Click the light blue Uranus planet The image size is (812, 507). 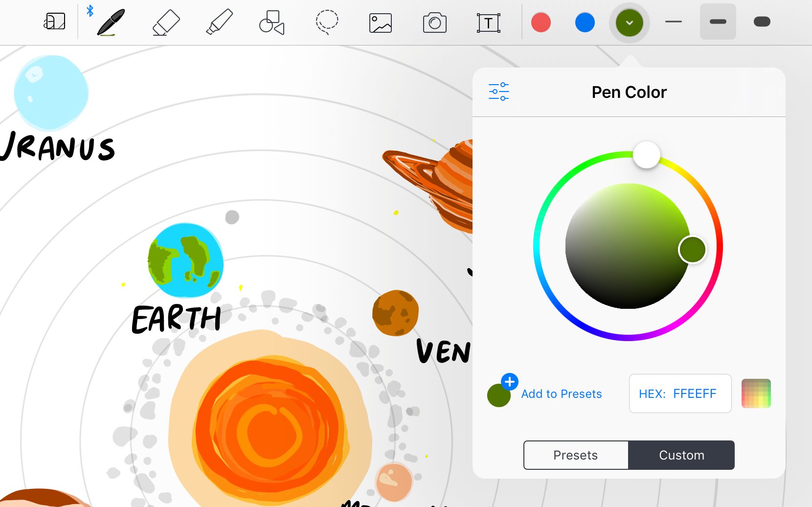(x=51, y=92)
